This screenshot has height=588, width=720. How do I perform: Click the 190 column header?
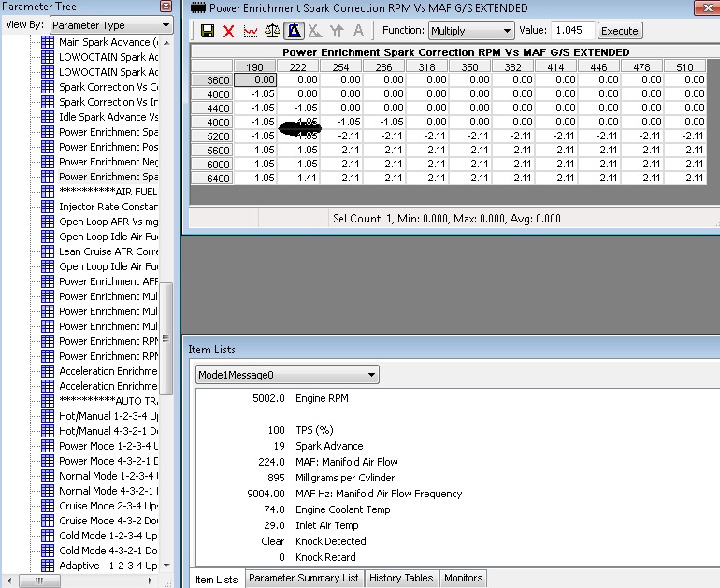click(x=255, y=66)
